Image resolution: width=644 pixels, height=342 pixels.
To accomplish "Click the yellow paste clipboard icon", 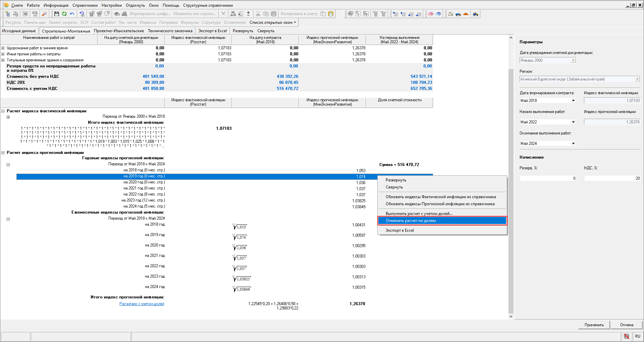I will pyautogui.click(x=331, y=14).
